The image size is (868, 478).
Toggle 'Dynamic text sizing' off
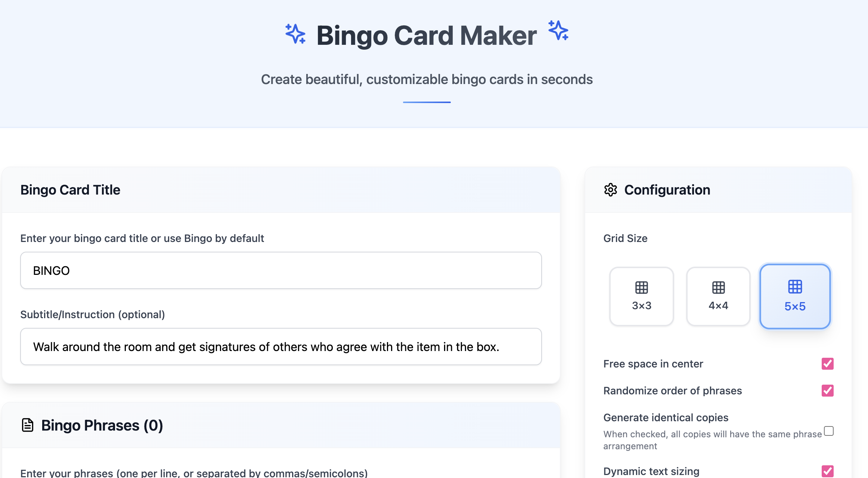[x=828, y=471]
